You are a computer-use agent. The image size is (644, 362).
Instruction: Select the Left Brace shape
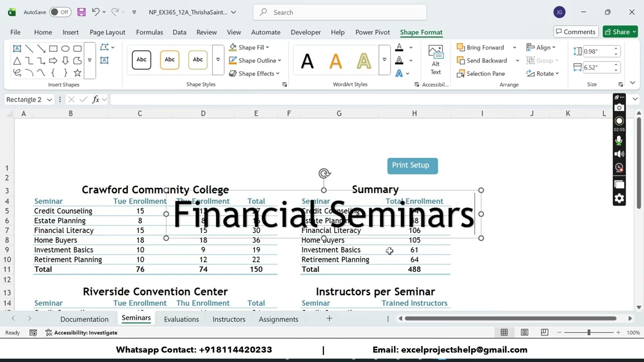click(x=53, y=73)
